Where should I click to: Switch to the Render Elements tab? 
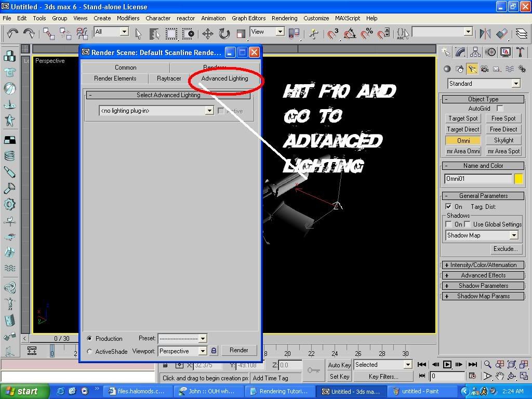coord(115,78)
